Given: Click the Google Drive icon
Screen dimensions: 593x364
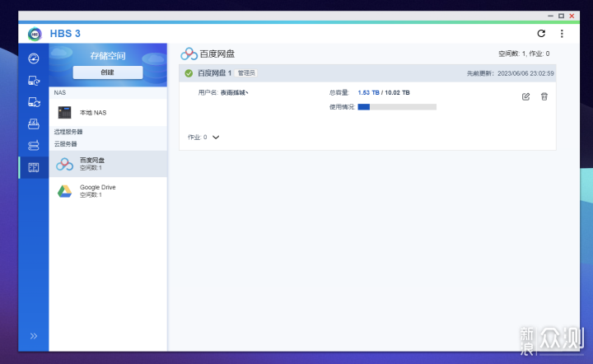Looking at the screenshot, I should pyautogui.click(x=65, y=191).
